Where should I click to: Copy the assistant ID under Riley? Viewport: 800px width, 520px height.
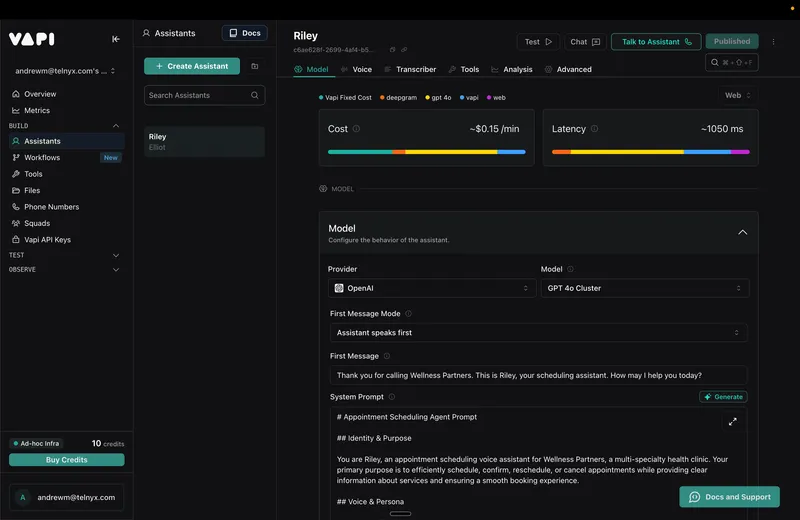[x=392, y=50]
